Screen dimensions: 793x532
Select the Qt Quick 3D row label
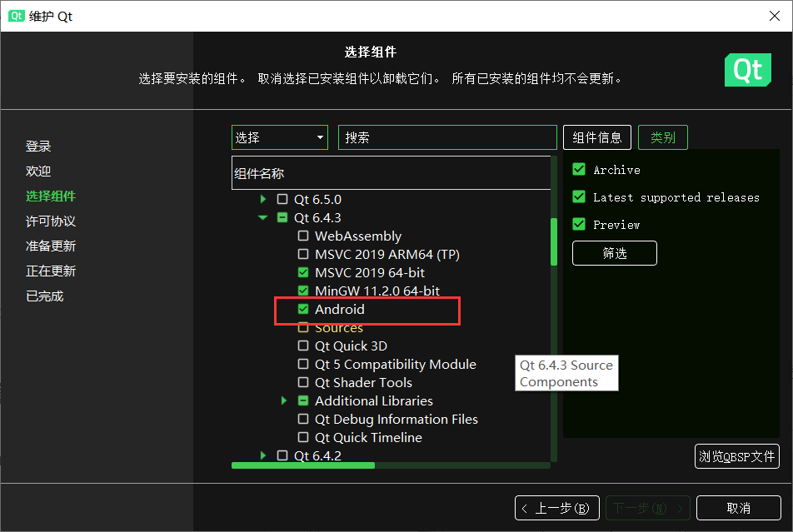click(351, 346)
